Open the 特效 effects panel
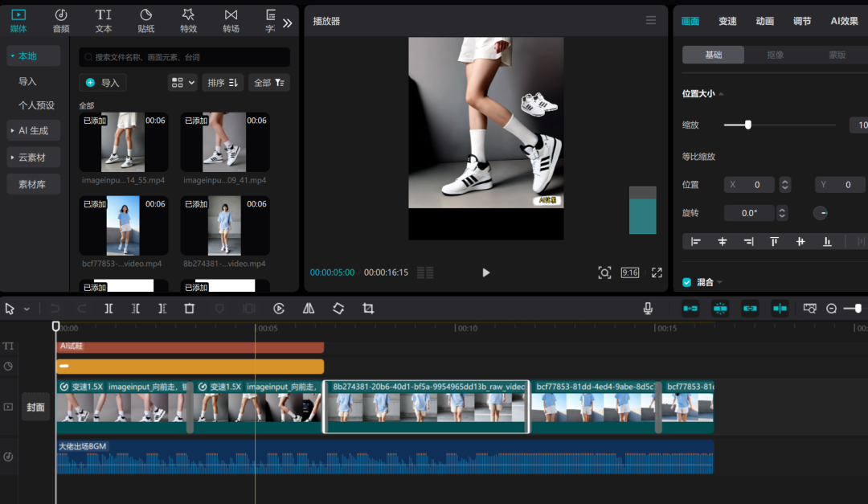 click(x=190, y=20)
